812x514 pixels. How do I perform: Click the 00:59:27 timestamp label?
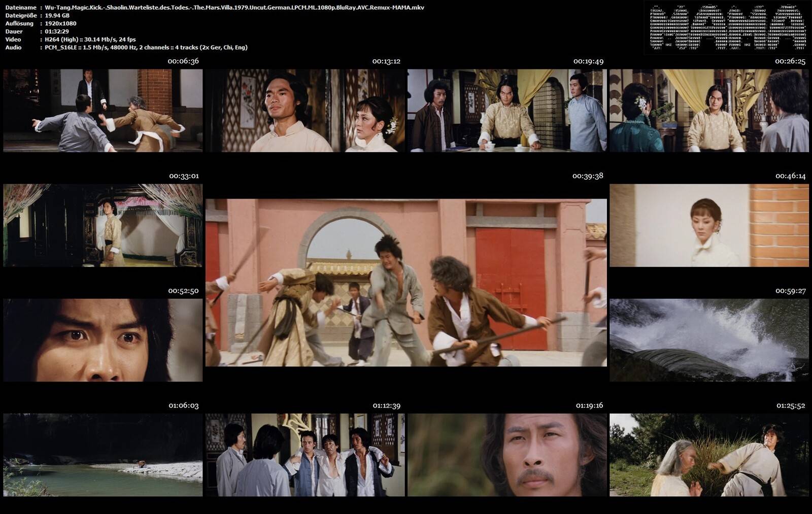(x=790, y=291)
